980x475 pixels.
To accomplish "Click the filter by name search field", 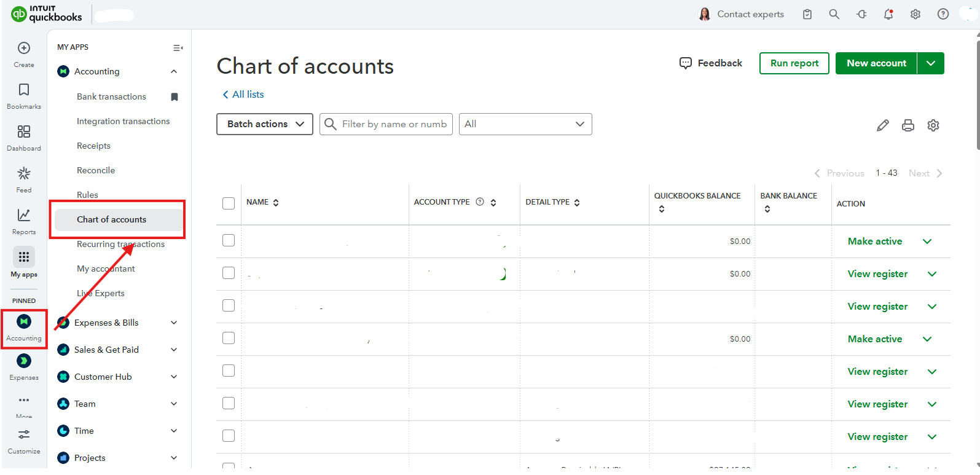I will click(394, 124).
